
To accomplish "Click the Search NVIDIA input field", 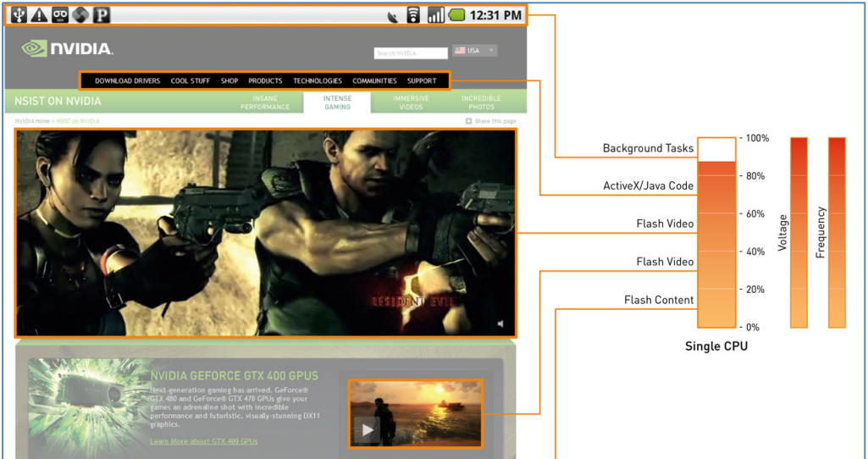I will click(x=410, y=53).
